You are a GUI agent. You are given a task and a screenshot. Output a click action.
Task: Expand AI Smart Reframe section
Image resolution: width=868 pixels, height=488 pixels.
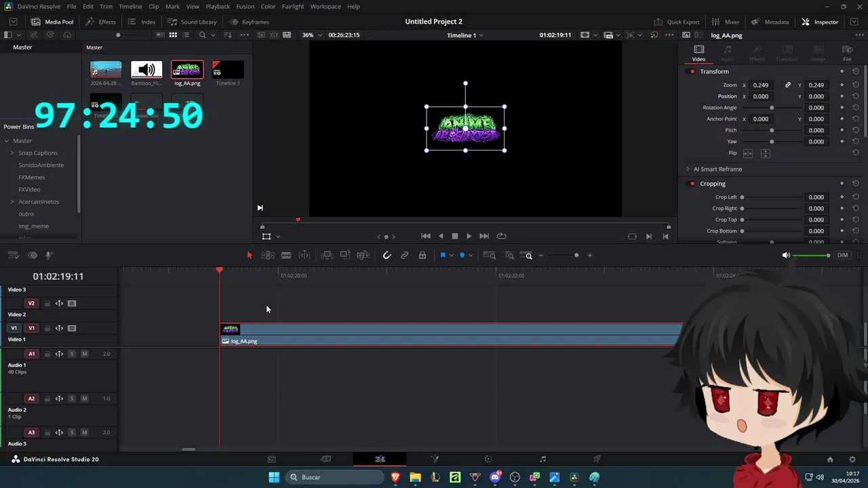(688, 169)
